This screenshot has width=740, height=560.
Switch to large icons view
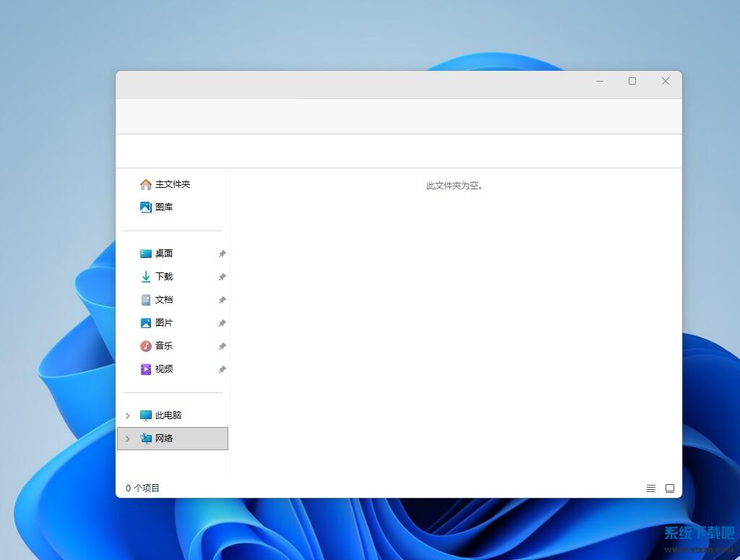670,488
